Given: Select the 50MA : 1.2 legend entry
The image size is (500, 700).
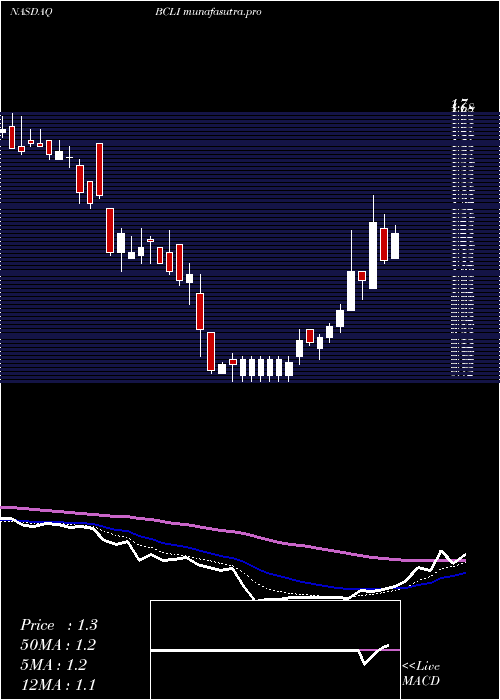Looking at the screenshot, I should (58, 645).
